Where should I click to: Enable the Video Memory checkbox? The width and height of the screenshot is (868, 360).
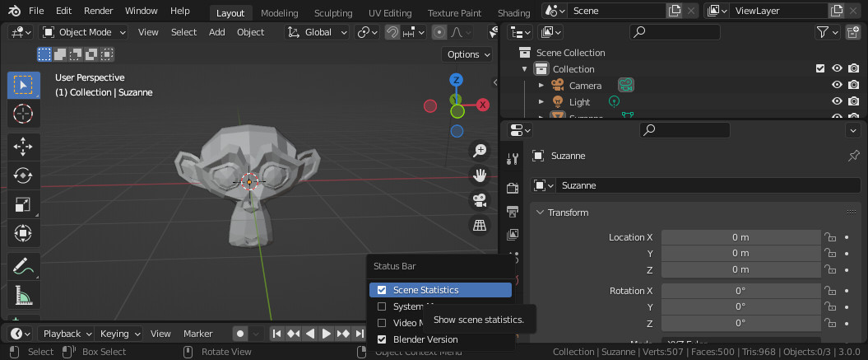tap(382, 323)
